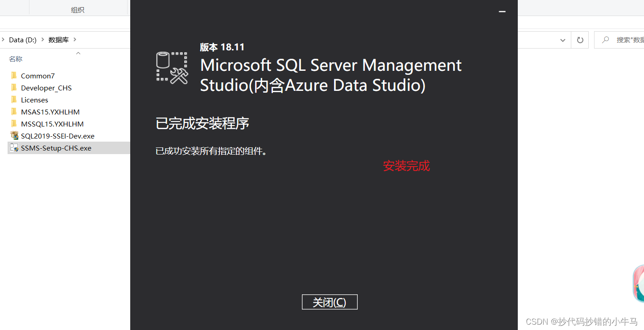644x330 pixels.
Task: Select the Licenses folder icon
Action: tap(14, 100)
